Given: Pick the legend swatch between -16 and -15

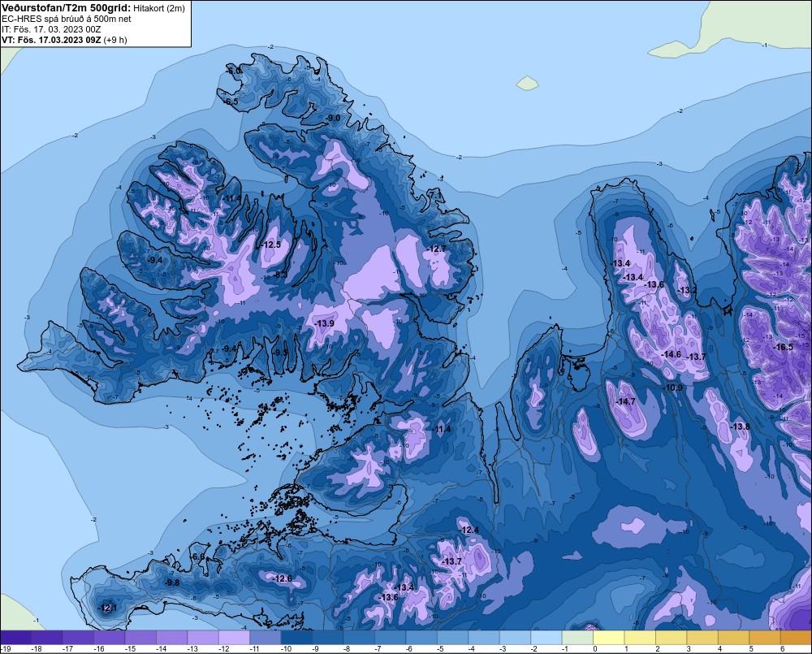Looking at the screenshot, I should [x=110, y=638].
